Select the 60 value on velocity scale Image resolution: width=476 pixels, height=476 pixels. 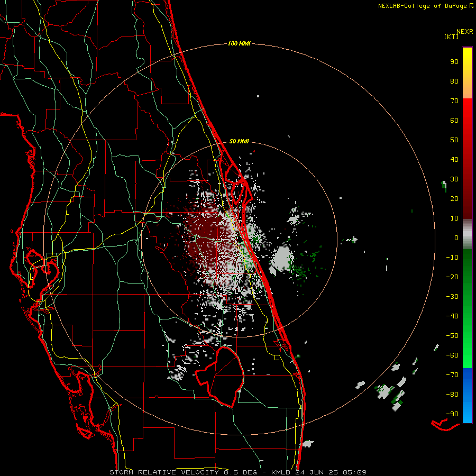(454, 120)
